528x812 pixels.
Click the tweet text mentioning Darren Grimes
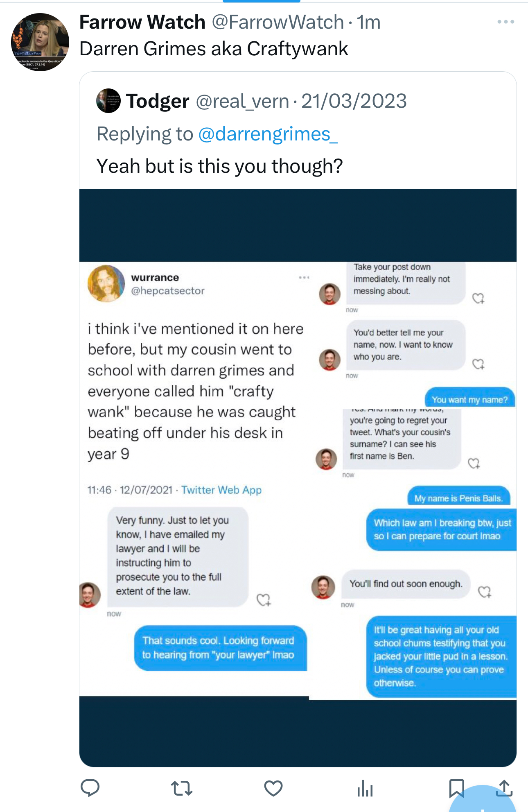(213, 49)
